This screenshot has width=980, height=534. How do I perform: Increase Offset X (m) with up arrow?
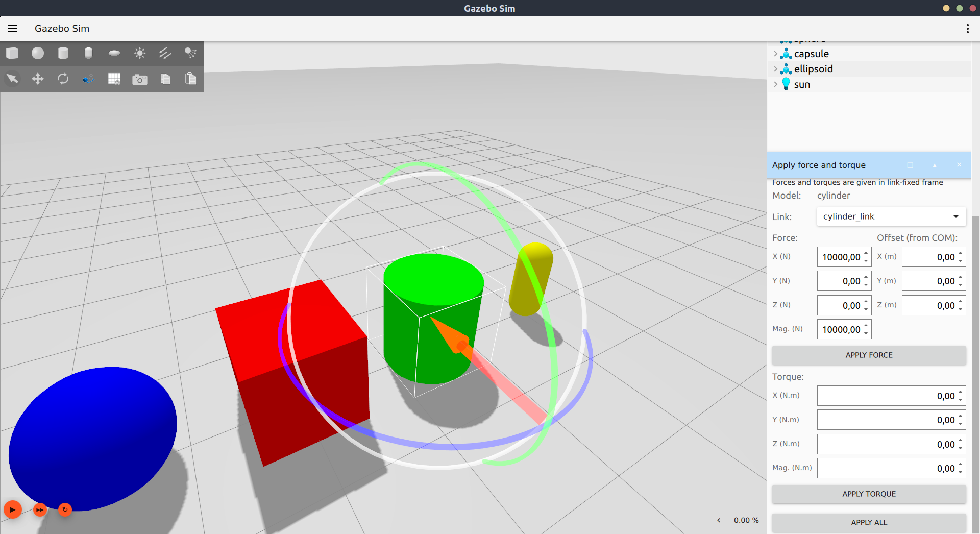click(961, 253)
